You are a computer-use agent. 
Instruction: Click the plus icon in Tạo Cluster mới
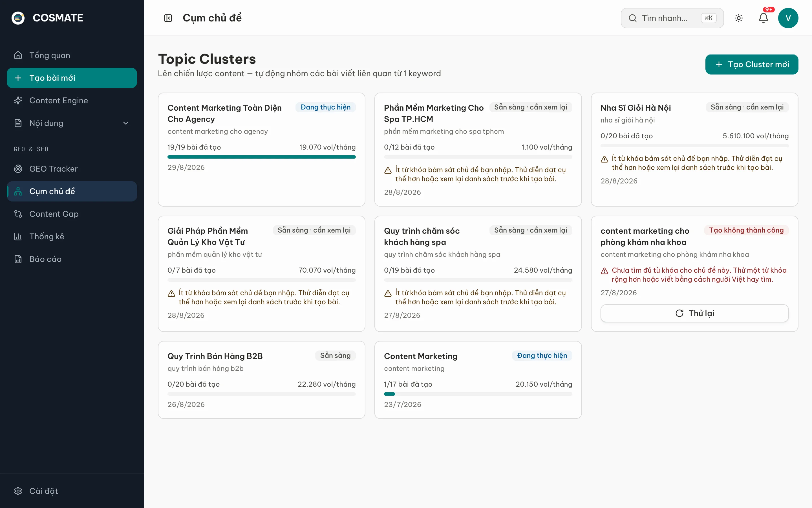(719, 65)
